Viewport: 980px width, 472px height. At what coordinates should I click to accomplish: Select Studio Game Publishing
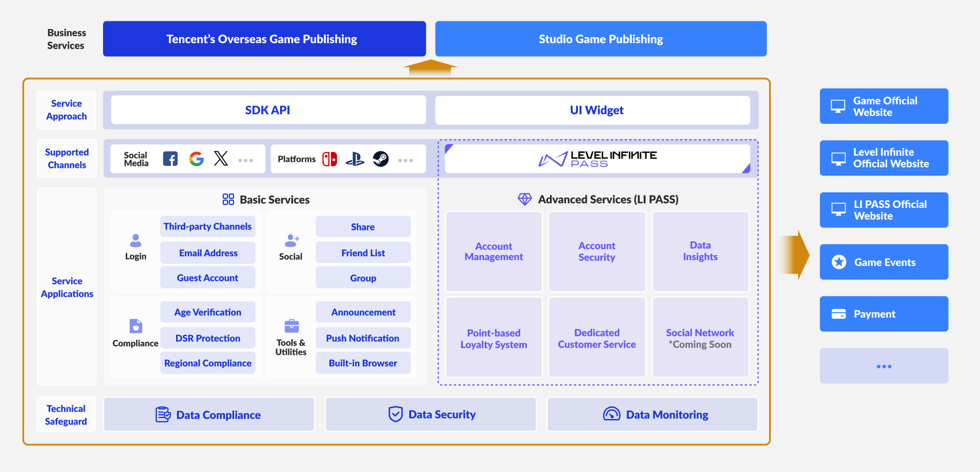click(x=601, y=39)
